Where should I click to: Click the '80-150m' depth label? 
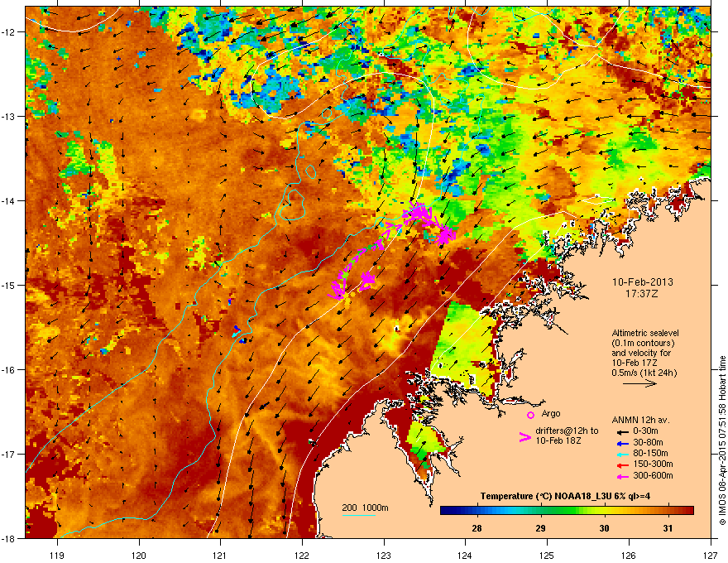click(x=650, y=453)
